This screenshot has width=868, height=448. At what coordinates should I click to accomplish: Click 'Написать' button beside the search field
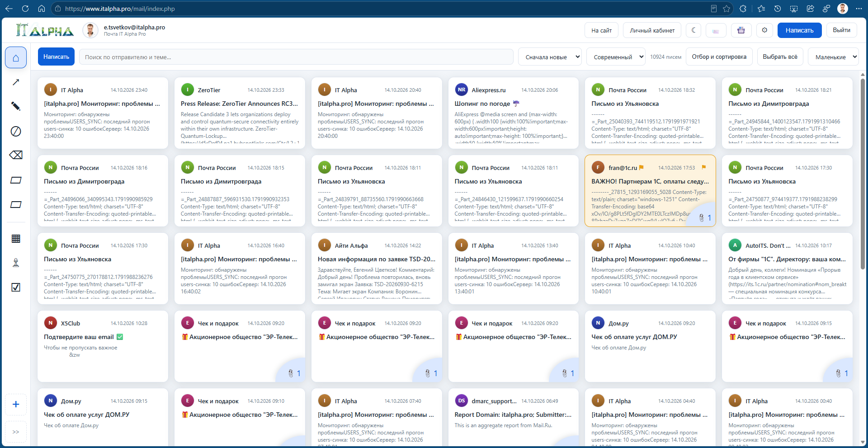[x=56, y=57]
